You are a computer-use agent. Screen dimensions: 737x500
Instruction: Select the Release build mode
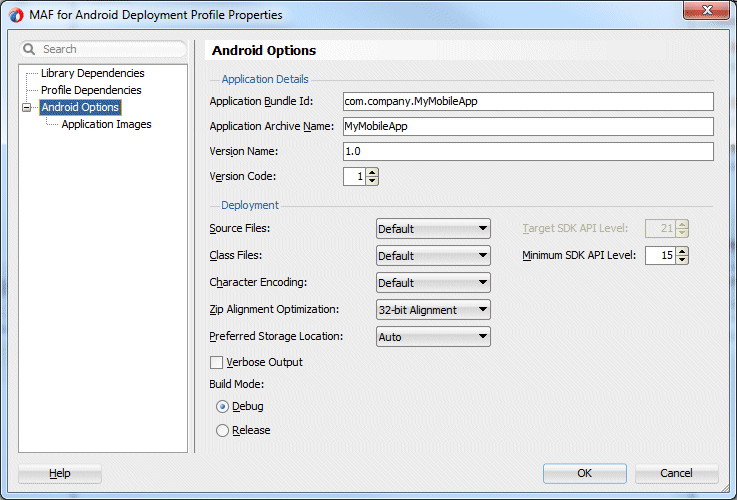222,430
